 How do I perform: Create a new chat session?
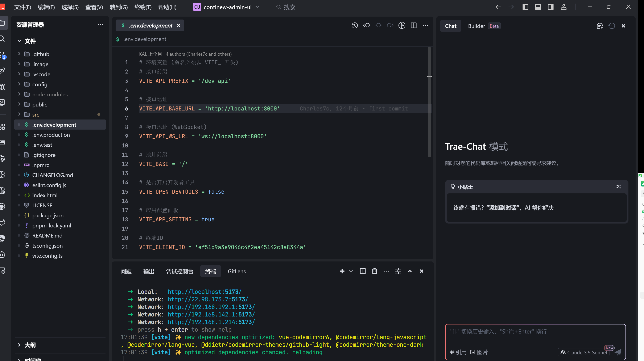pos(599,26)
